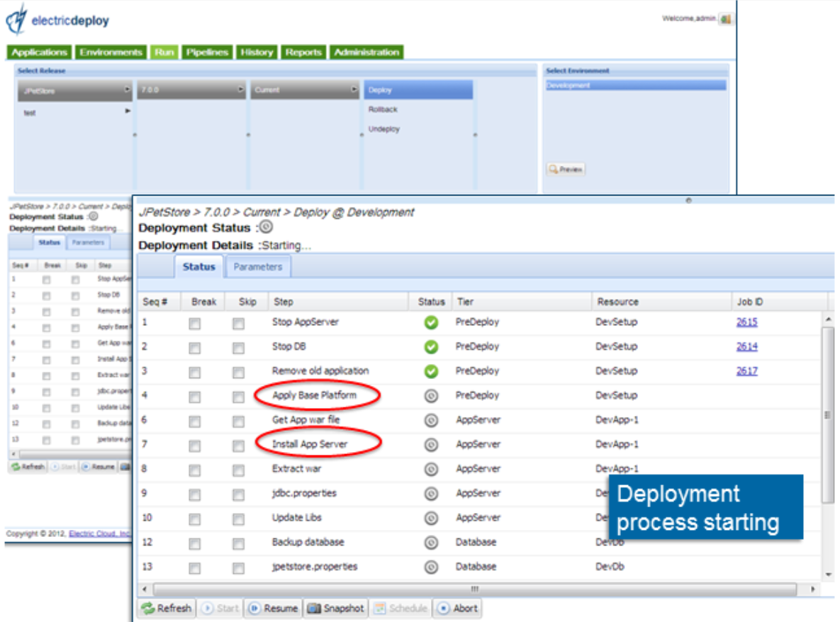
Task: Open job ID 2614 link
Action: point(747,346)
